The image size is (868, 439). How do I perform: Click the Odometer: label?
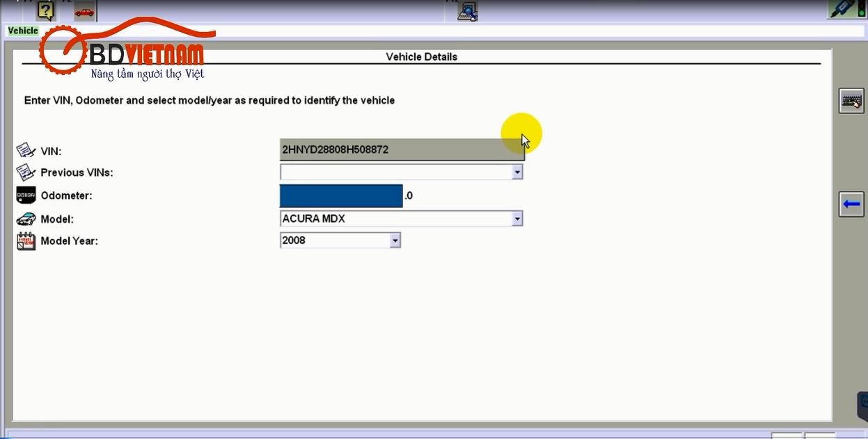coord(66,195)
